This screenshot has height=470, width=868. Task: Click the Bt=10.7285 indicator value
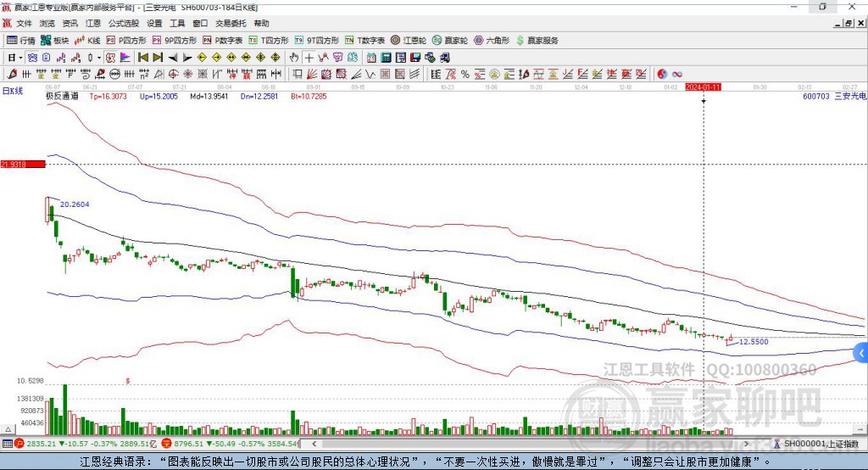click(309, 96)
